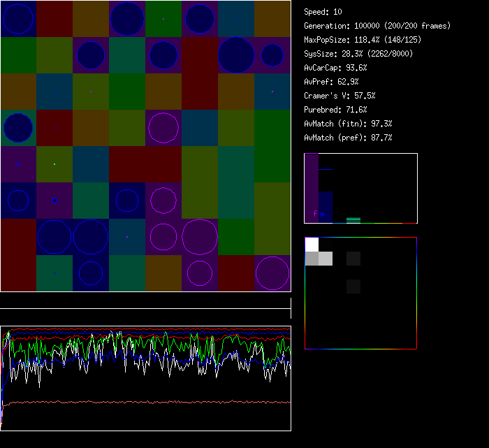Click the single green dot in the grid
Image resolution: width=489 pixels, height=448 pixels.
[54, 164]
